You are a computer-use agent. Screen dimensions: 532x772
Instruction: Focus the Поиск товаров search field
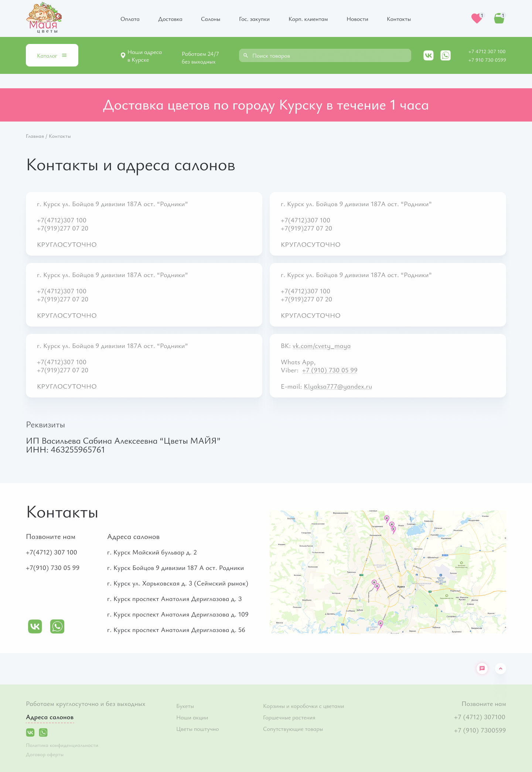[325, 55]
